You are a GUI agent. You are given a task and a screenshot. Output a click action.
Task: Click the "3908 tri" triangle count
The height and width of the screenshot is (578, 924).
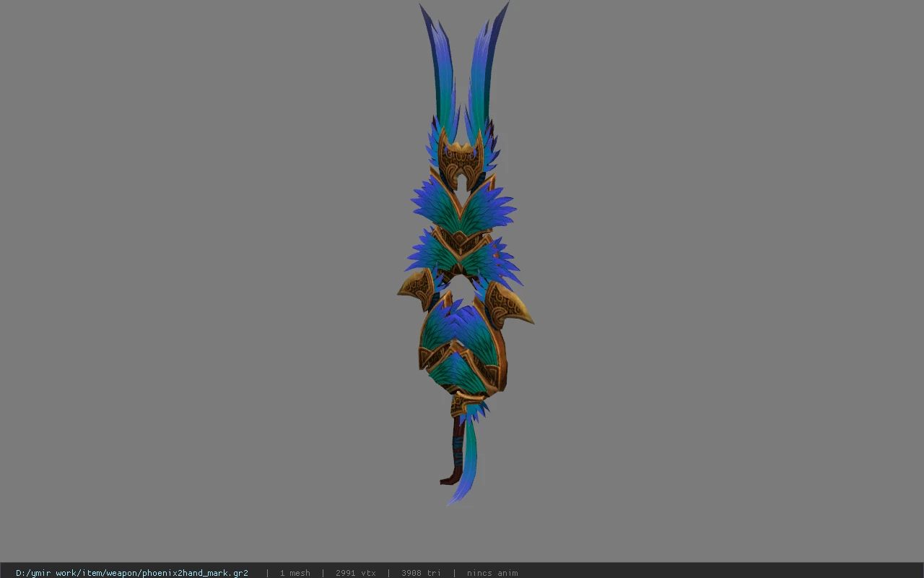click(421, 573)
